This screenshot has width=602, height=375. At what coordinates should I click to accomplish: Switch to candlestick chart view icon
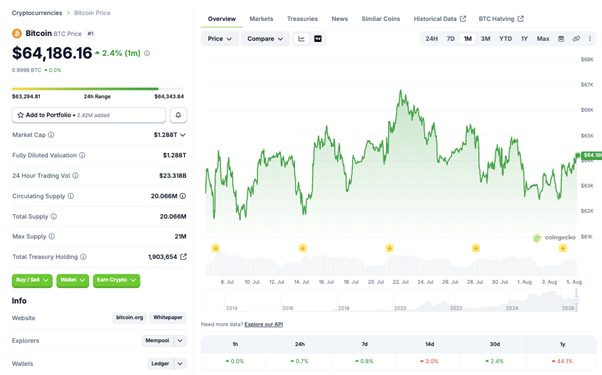pyautogui.click(x=318, y=39)
